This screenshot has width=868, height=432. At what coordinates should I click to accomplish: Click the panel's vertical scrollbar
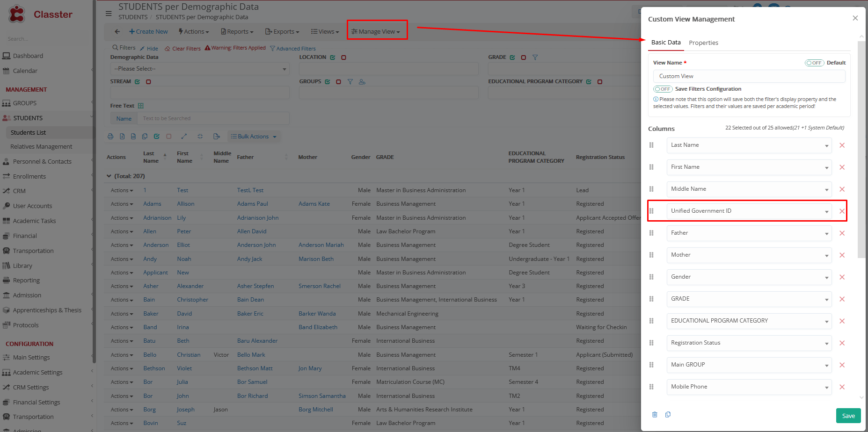click(861, 150)
